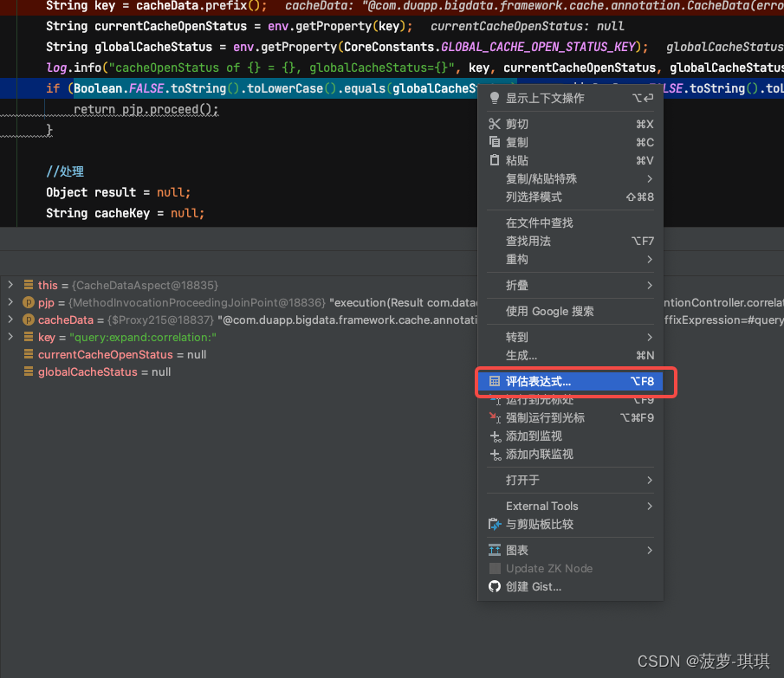Click the parameter icon beside pjp variable
The width and height of the screenshot is (784, 678).
(x=29, y=302)
